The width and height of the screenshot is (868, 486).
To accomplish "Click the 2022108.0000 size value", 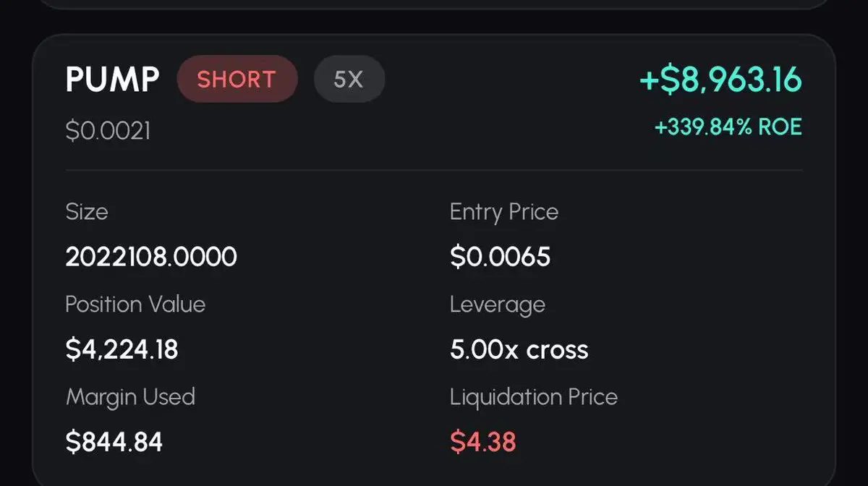I will pos(151,257).
